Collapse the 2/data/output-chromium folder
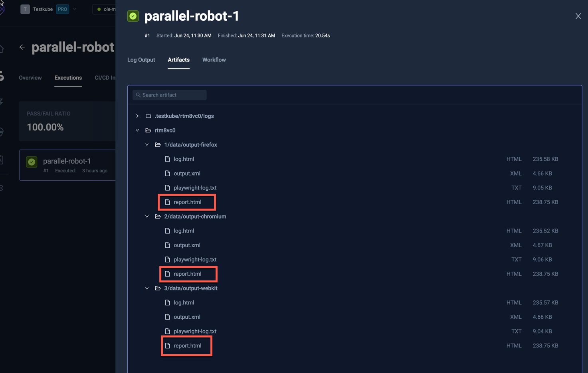The image size is (588, 373). pos(147,216)
